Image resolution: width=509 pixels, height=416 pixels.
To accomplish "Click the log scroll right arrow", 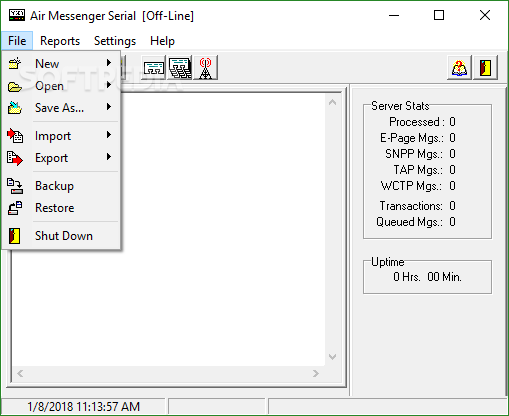I will click(316, 373).
